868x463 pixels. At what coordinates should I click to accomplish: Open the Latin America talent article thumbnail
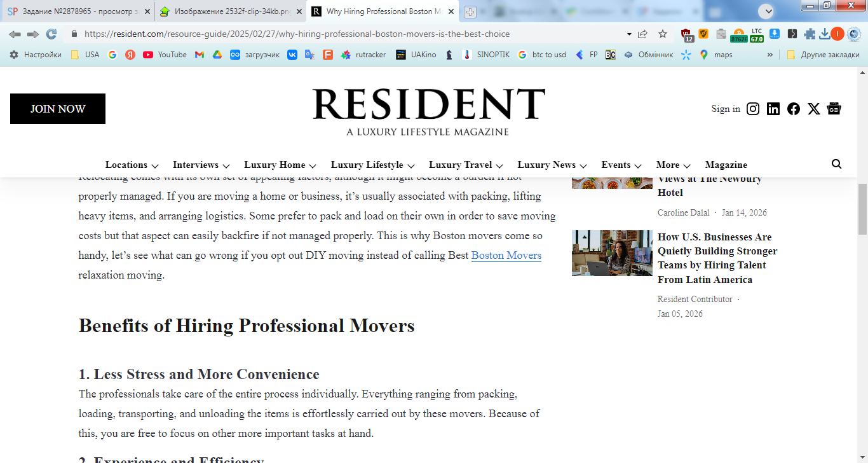pos(612,253)
